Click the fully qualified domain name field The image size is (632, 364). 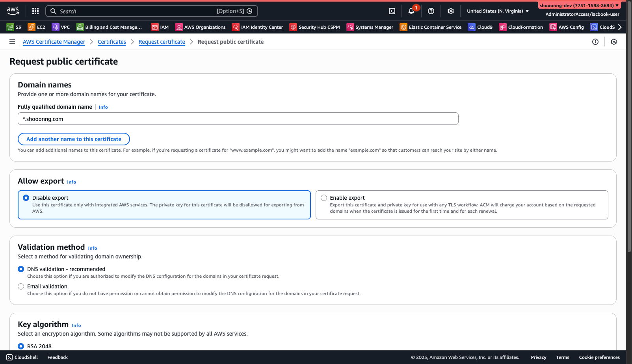click(238, 119)
